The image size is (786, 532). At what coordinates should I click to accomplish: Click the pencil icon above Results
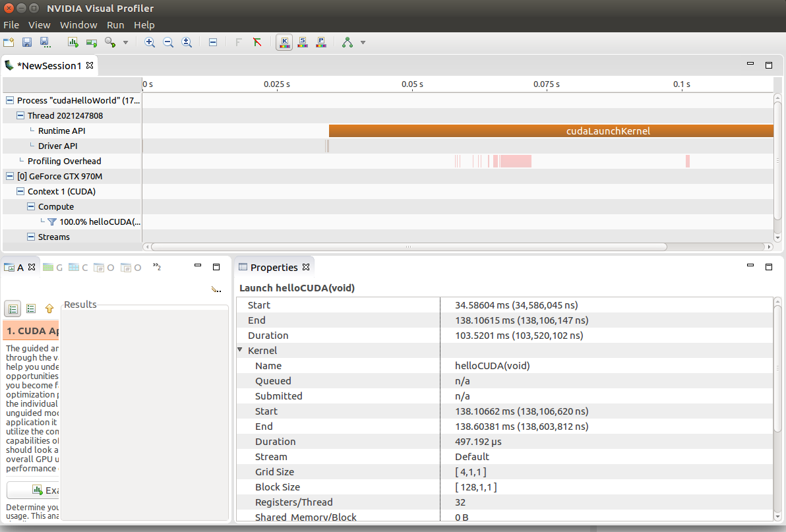tap(216, 289)
